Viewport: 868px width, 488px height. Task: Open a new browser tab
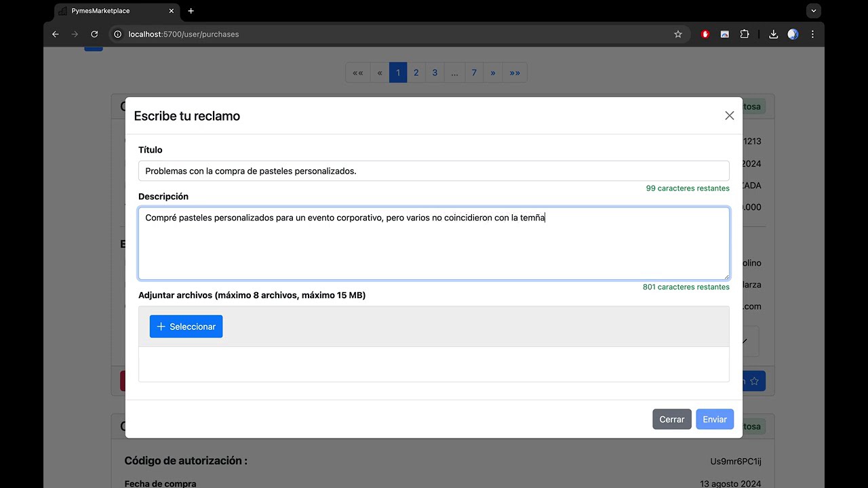pyautogui.click(x=191, y=11)
